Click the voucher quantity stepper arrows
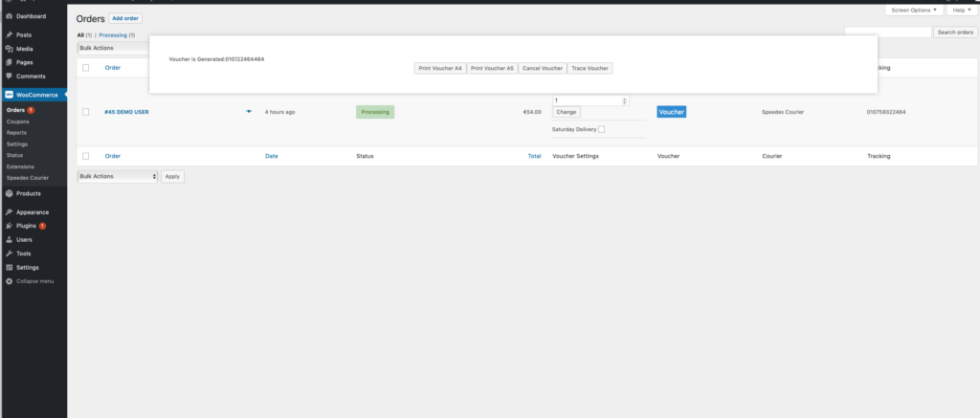Screen dimensions: 980x418 (625, 100)
